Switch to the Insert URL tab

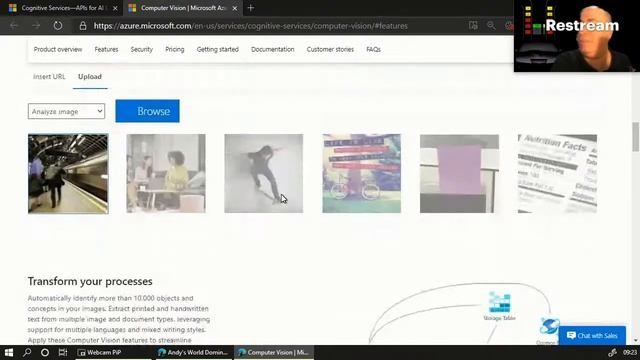click(x=49, y=77)
